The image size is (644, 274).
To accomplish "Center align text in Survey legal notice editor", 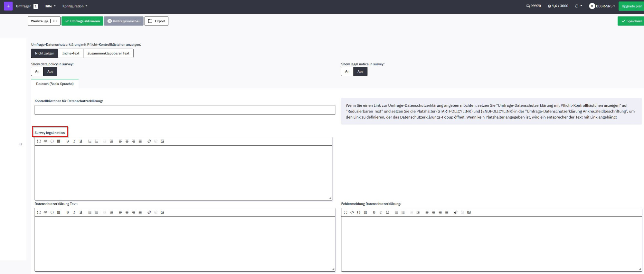I will 127,141.
